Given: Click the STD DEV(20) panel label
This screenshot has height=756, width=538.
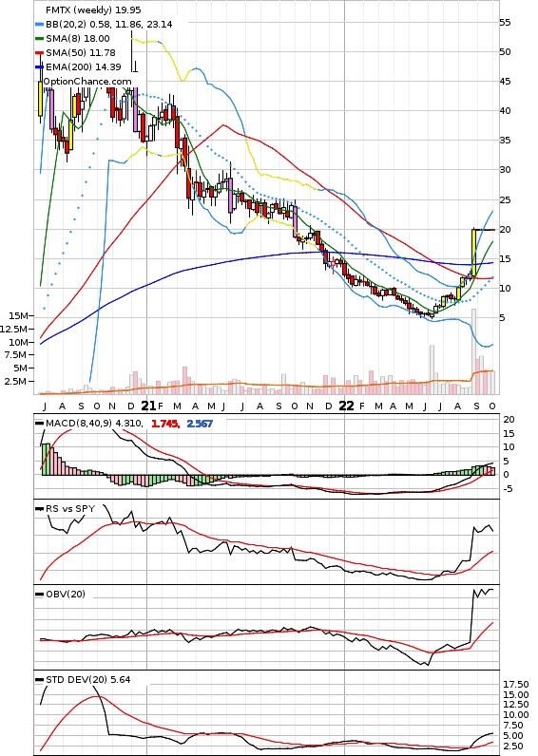Looking at the screenshot, I should pyautogui.click(x=87, y=679).
